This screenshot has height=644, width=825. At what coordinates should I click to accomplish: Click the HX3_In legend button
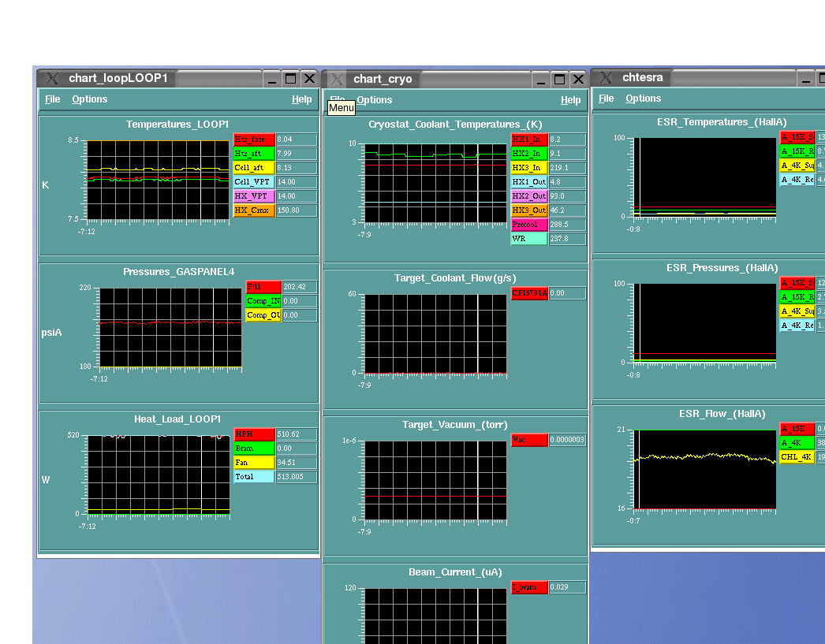(529, 168)
